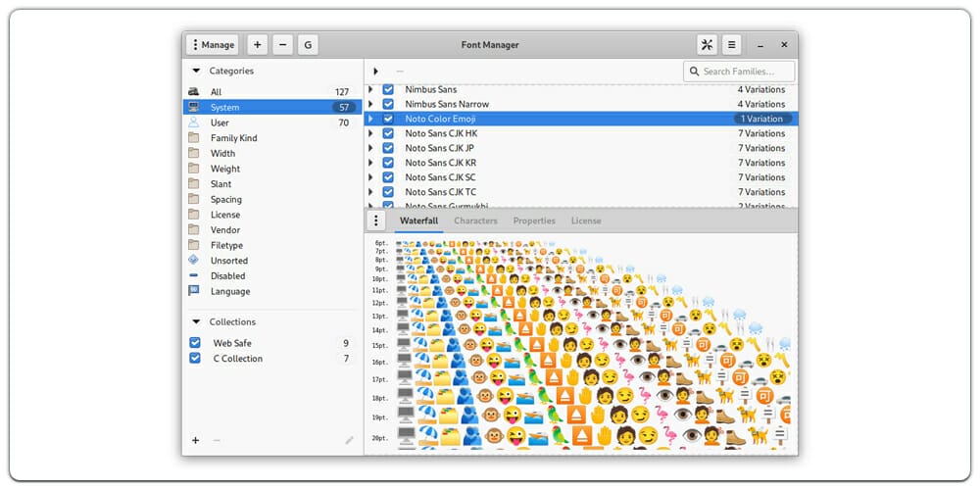Expand the Noto Sans CJK SC family
The height and width of the screenshot is (490, 980).
coord(370,177)
